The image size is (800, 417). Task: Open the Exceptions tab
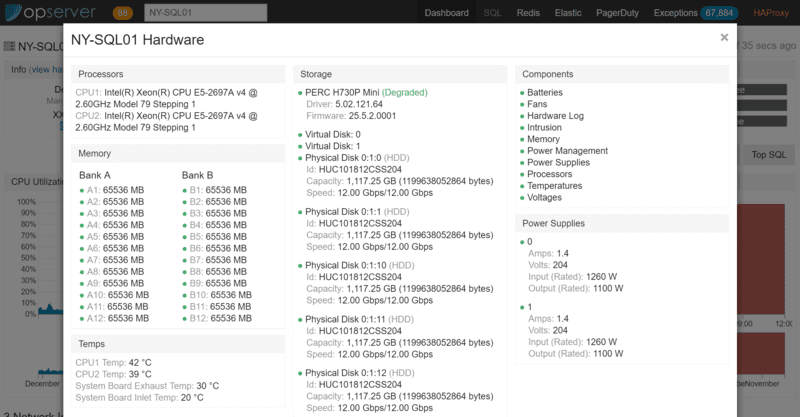click(676, 13)
